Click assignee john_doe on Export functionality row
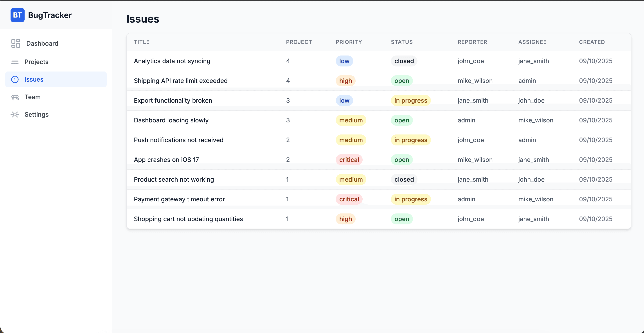Viewport: 644px width, 333px height. coord(531,100)
